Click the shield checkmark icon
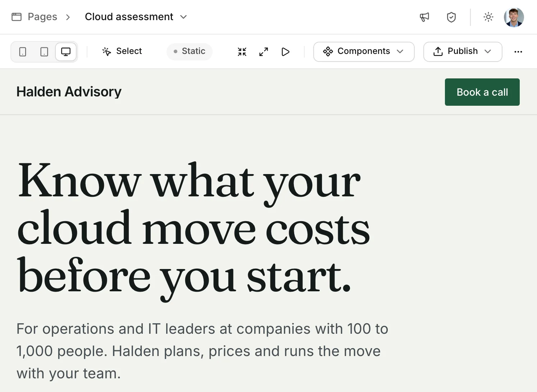 [x=451, y=17]
